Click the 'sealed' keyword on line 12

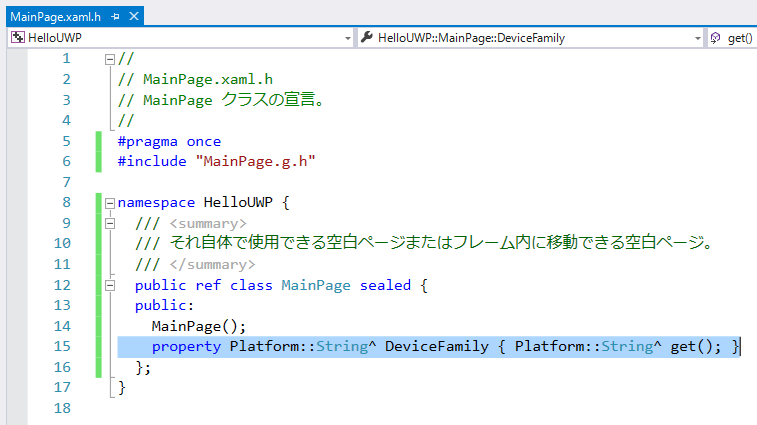point(385,285)
